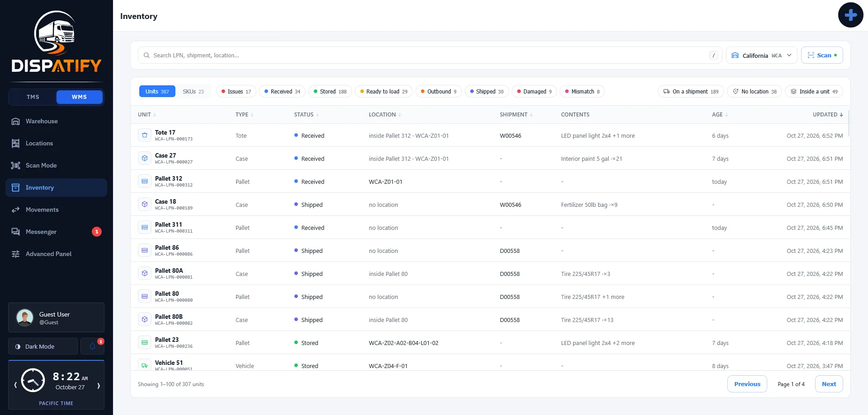Sort by STATUS column header
Viewport: 868px width, 415px height.
[x=307, y=115]
